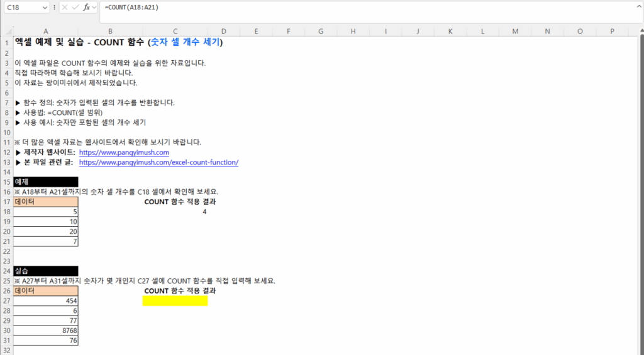Click the '사용 예시' line in row 9

pos(80,123)
